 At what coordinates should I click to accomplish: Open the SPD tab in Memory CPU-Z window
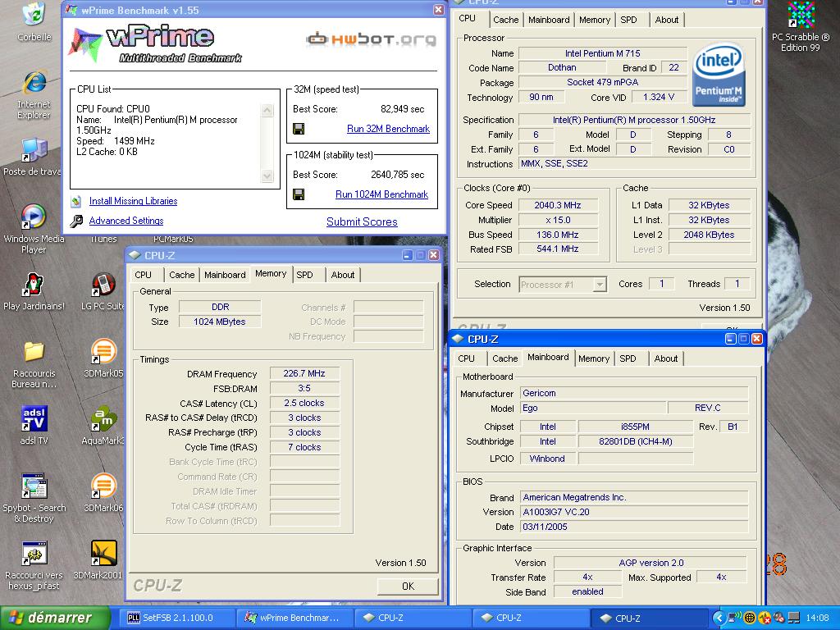[304, 275]
